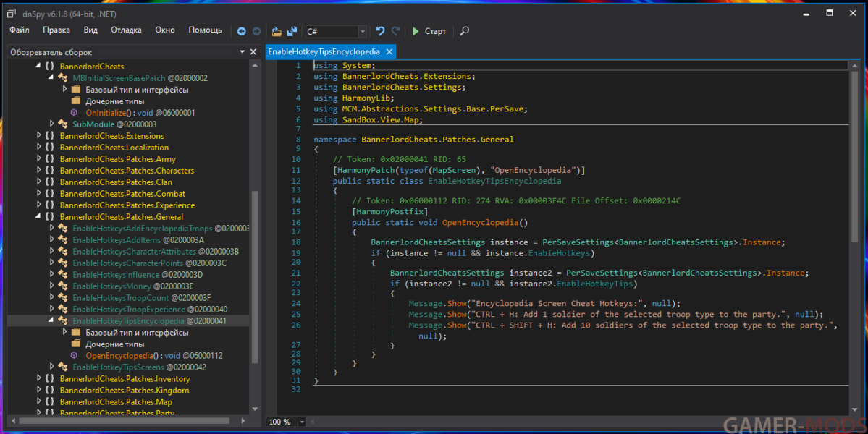Close the EnableHotkeyTipsEncyclopedia tab
This screenshot has width=868, height=434.
coord(389,51)
